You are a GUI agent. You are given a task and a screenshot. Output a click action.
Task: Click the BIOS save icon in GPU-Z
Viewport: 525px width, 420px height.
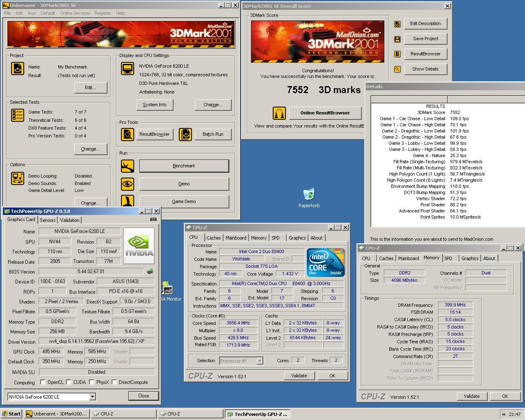pos(150,271)
